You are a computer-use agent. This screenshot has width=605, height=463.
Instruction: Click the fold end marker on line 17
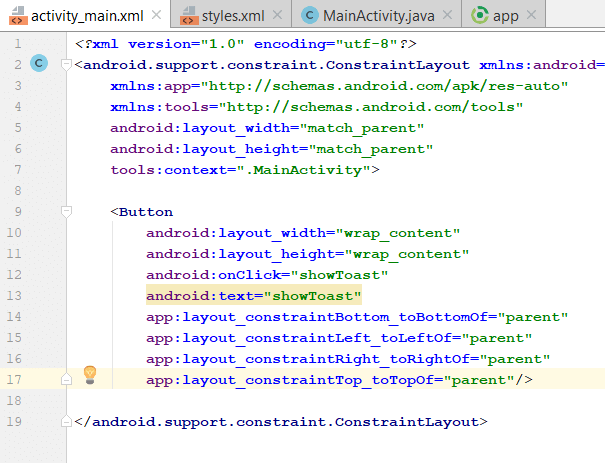(x=66, y=379)
